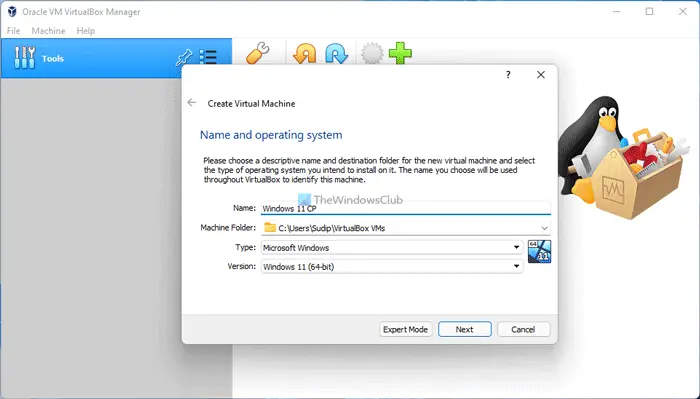700x399 pixels.
Task: Click the folder icon in Machine Folder
Action: [x=270, y=228]
